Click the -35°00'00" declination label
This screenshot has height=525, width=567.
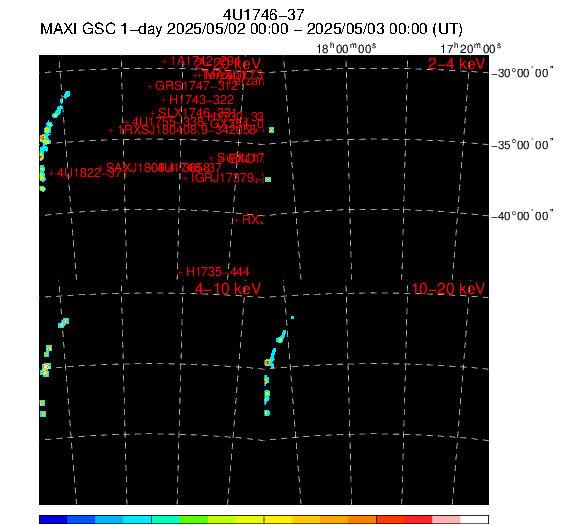[522, 145]
